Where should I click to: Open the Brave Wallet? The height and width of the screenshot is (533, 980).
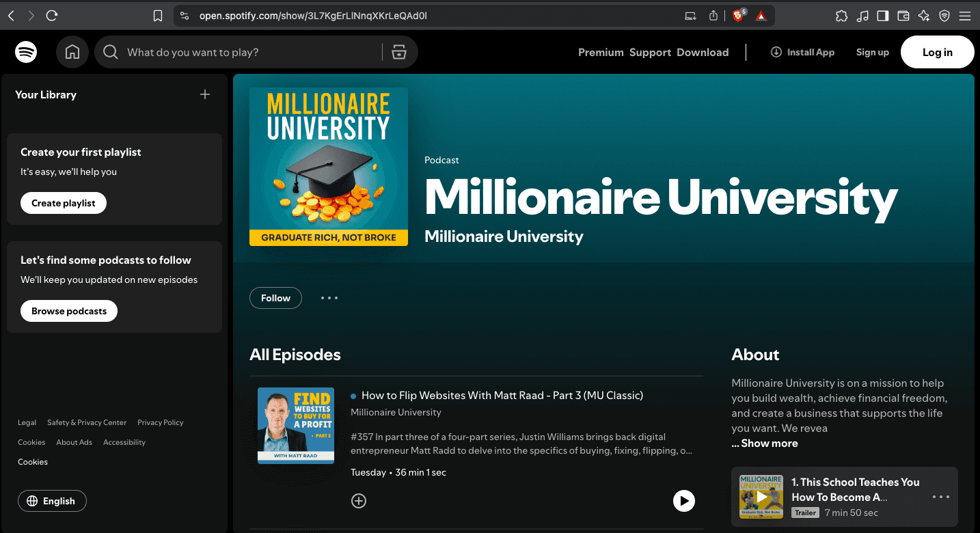point(903,16)
